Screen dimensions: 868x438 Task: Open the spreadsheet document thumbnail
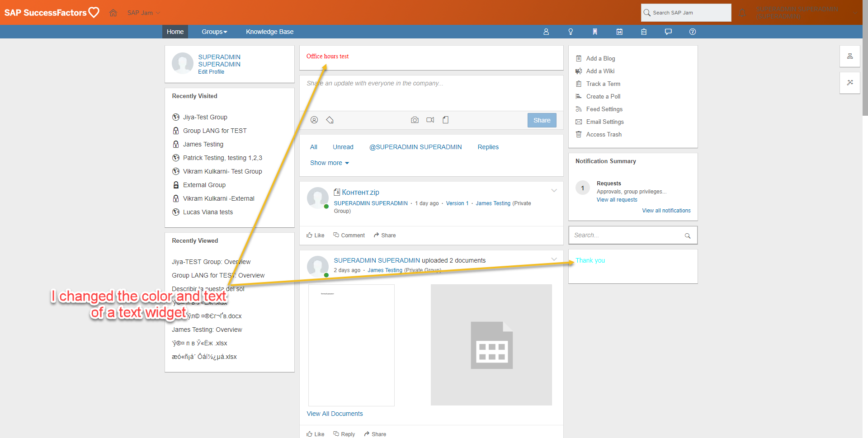[x=491, y=345]
